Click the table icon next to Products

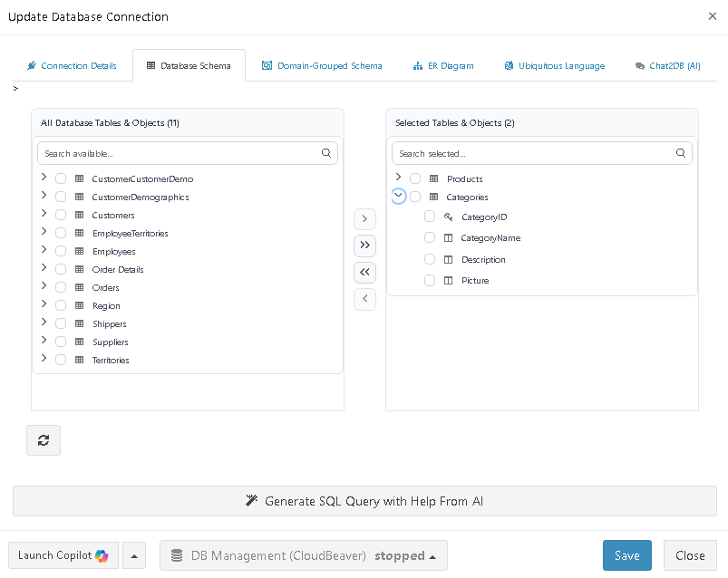433,178
